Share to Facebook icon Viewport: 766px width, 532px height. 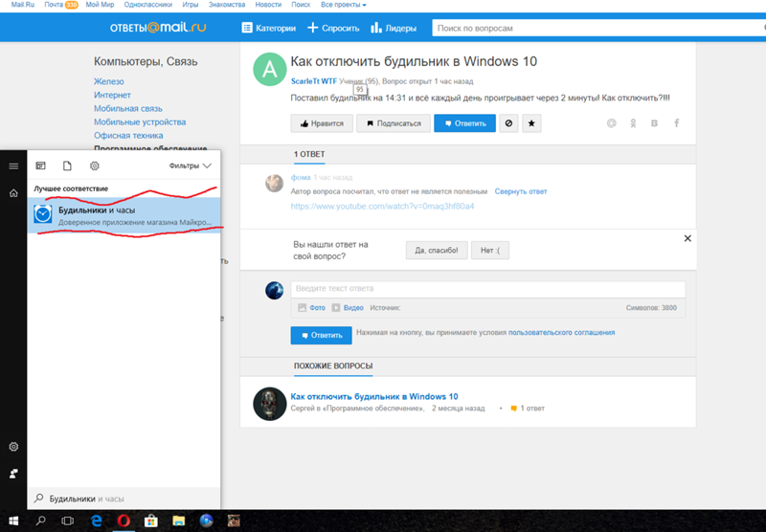pos(677,123)
